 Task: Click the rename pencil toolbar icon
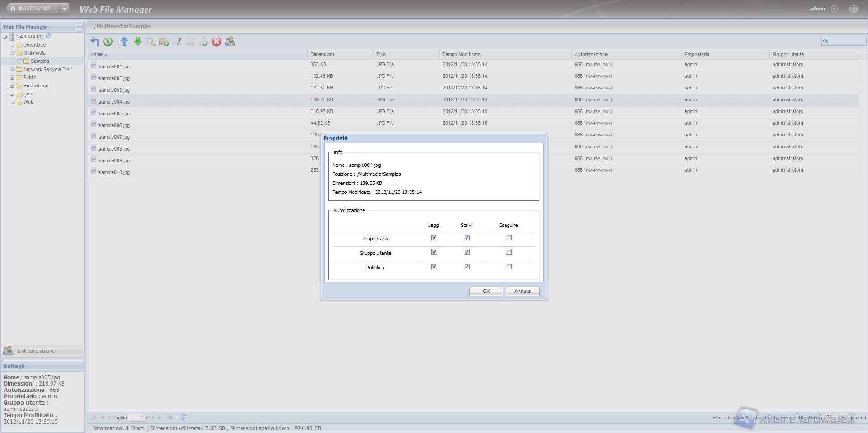[177, 42]
